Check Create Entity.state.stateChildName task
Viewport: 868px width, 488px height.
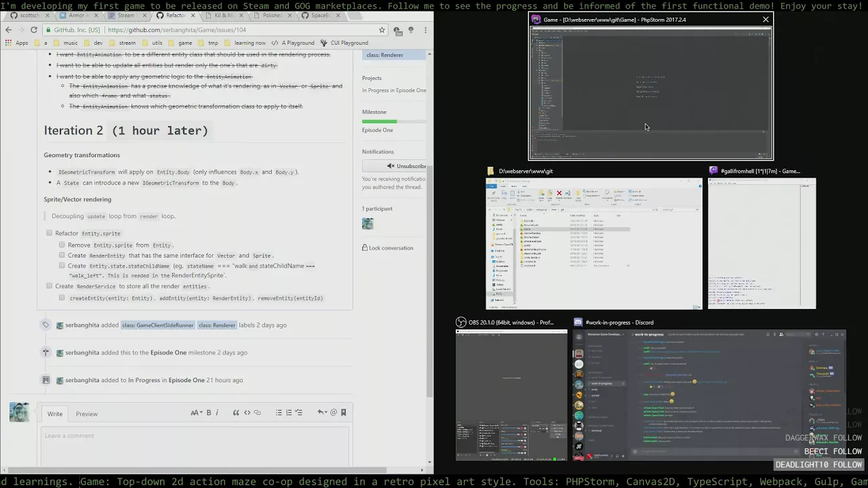(x=62, y=266)
